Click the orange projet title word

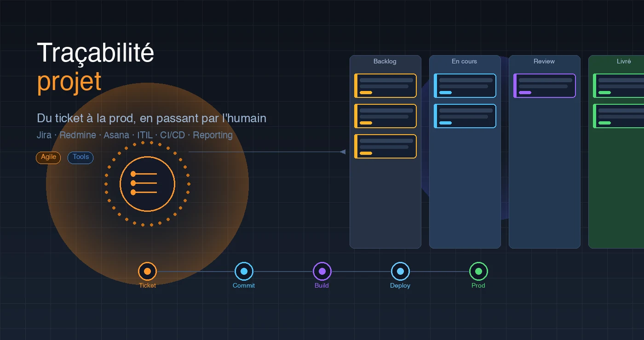tap(69, 82)
